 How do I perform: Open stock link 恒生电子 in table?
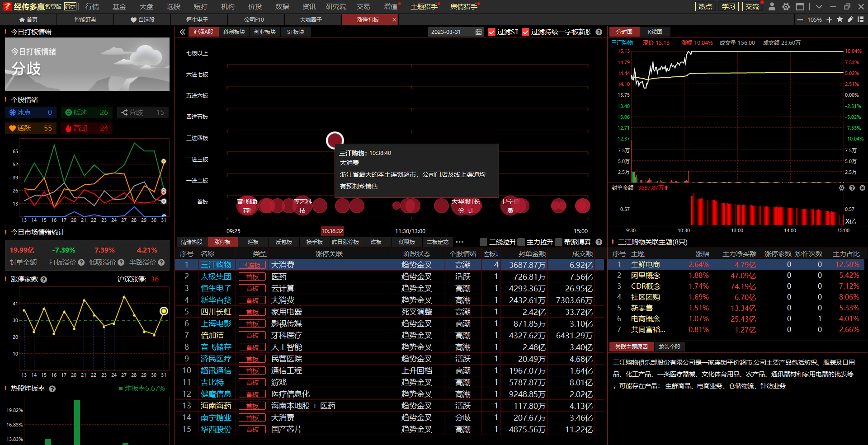(216, 288)
